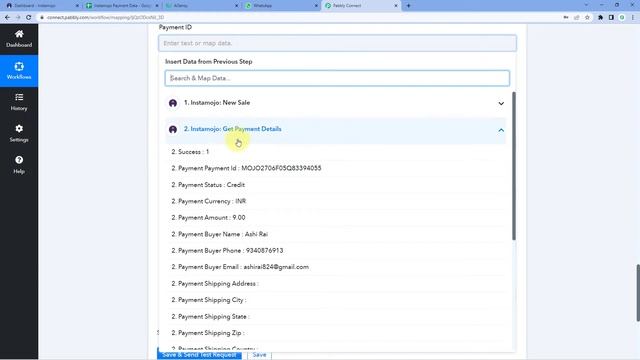Click the page's vertical scrollbar thumb
This screenshot has width=640, height=360.
coord(638,292)
